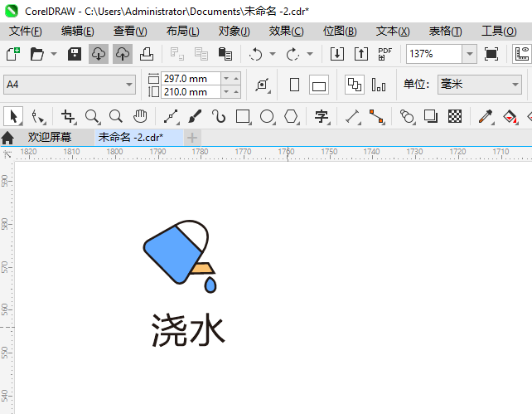
Task: Select the Pan hand tool
Action: coord(140,116)
